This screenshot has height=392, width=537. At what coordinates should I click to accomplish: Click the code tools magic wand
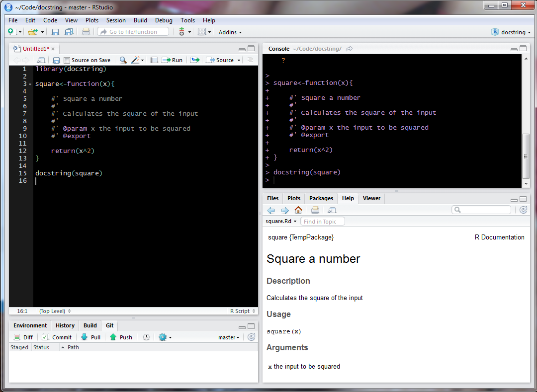tap(136, 60)
